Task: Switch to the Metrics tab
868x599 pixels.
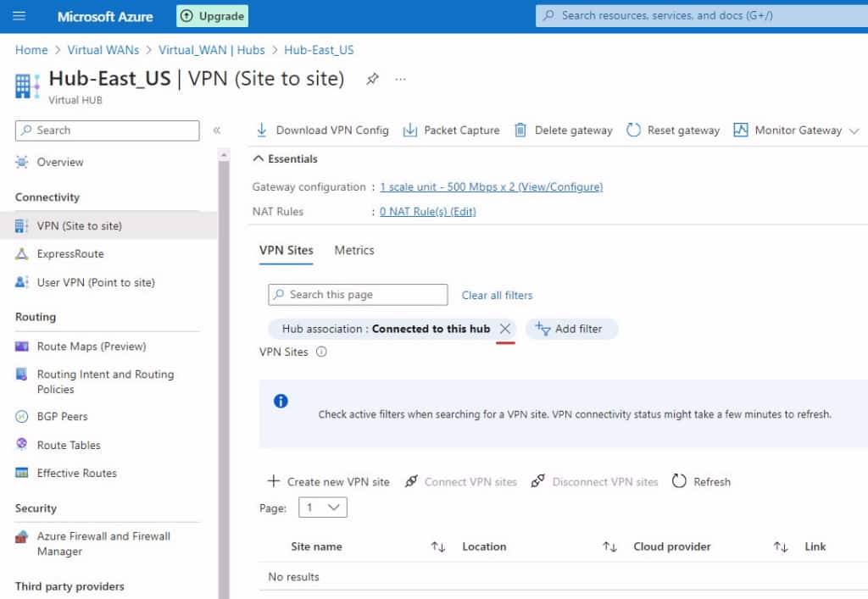Action: click(x=353, y=250)
